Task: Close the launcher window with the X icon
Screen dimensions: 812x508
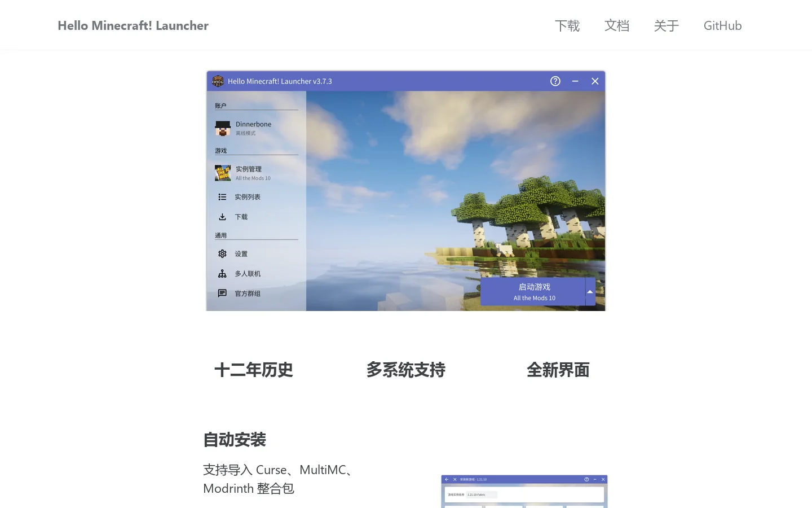Action: [595, 81]
